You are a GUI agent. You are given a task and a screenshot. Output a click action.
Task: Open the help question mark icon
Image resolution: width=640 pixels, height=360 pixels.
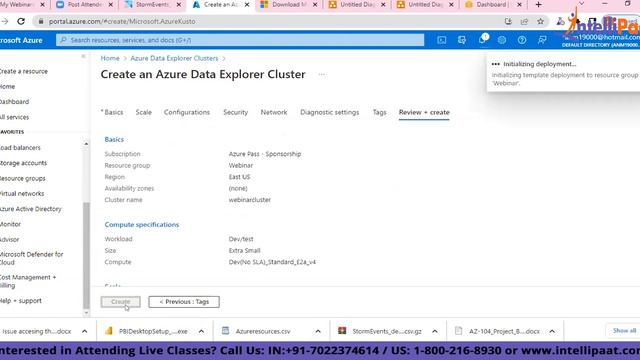click(x=522, y=40)
